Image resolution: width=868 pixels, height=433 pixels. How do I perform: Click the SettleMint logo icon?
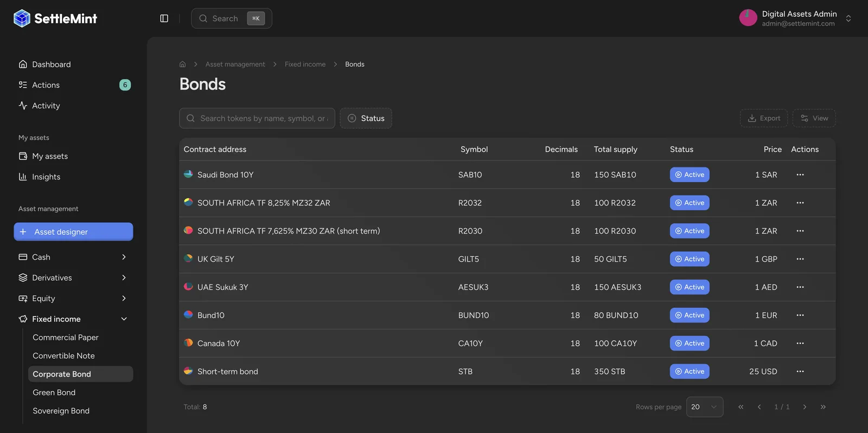click(22, 18)
